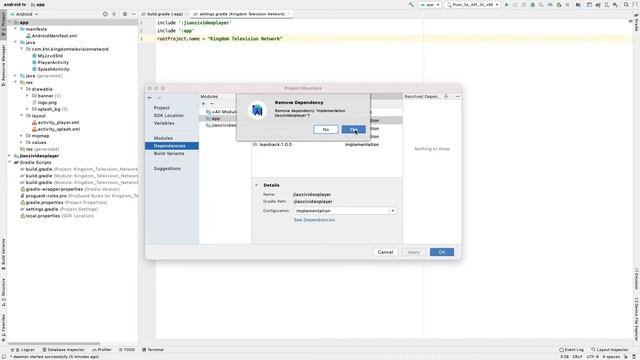Click the expand/collapse all icon in Project panel
Image resolution: width=640 pixels, height=360 pixels.
tap(114, 14)
